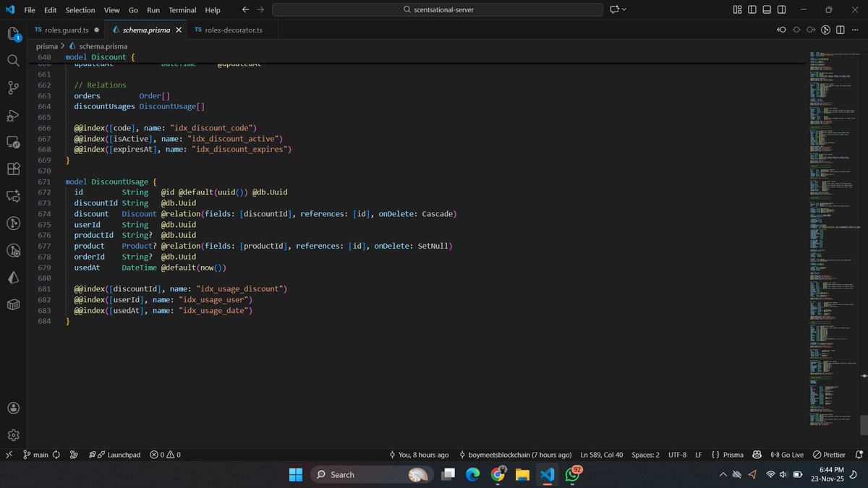Open the Extensions view
Image resolution: width=868 pixels, height=488 pixels.
[13, 168]
